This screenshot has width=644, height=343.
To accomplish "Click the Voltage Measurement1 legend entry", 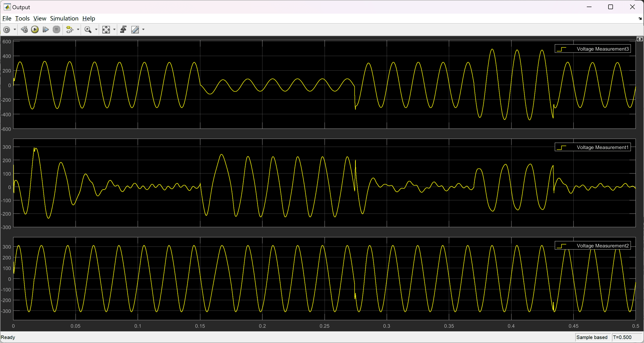I will coord(592,147).
